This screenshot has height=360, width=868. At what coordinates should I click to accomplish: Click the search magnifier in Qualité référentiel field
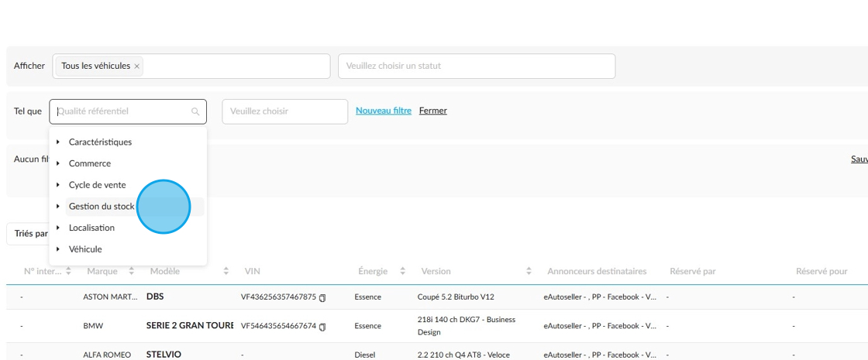point(195,111)
